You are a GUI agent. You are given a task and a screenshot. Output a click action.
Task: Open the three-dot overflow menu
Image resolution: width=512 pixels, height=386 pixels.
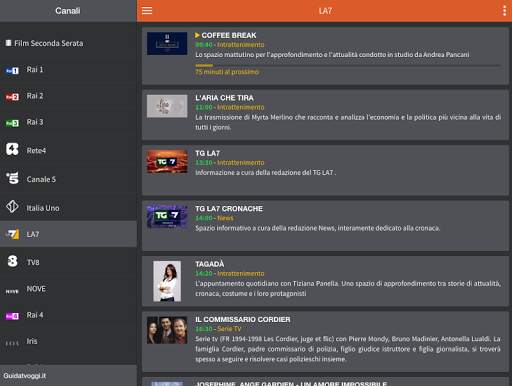click(x=504, y=11)
